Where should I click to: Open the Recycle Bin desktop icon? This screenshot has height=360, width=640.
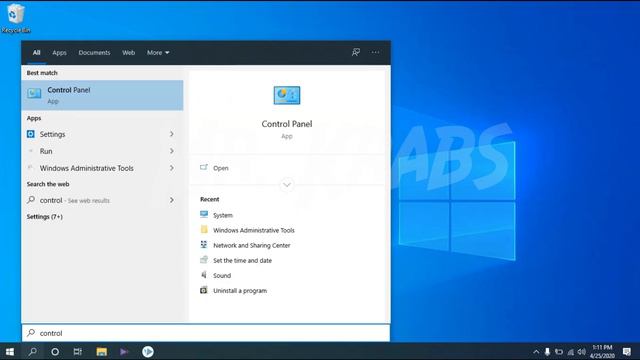(16, 18)
